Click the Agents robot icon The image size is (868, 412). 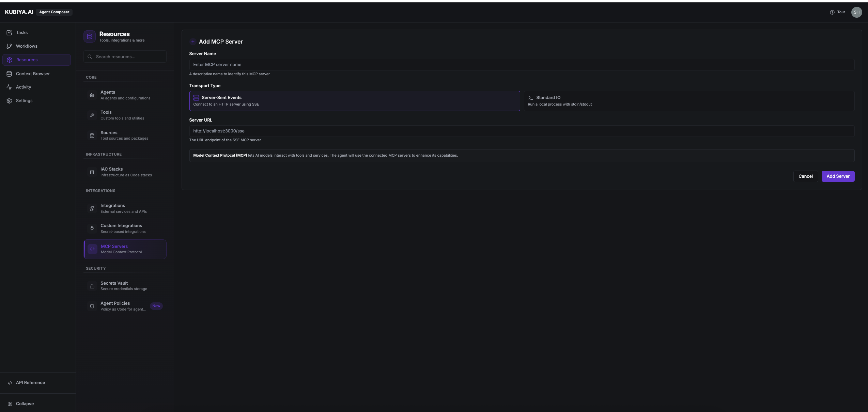(x=92, y=95)
